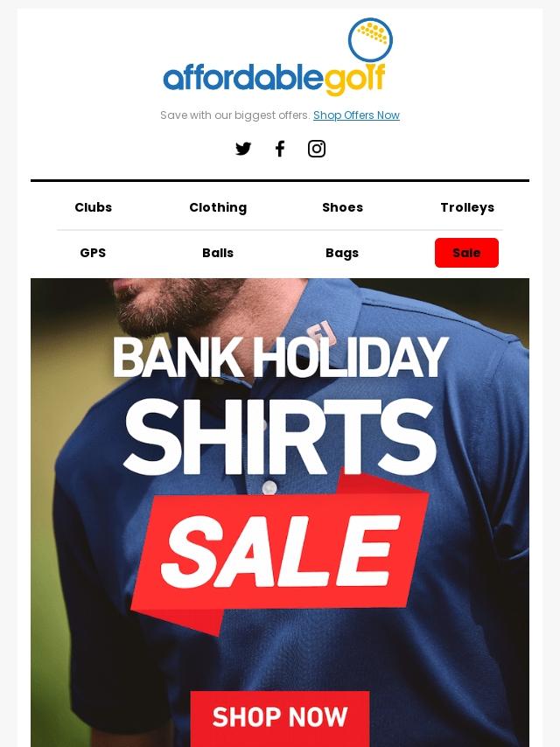Click the SHIRTS banner text
This screenshot has height=747, width=560.
click(x=280, y=436)
